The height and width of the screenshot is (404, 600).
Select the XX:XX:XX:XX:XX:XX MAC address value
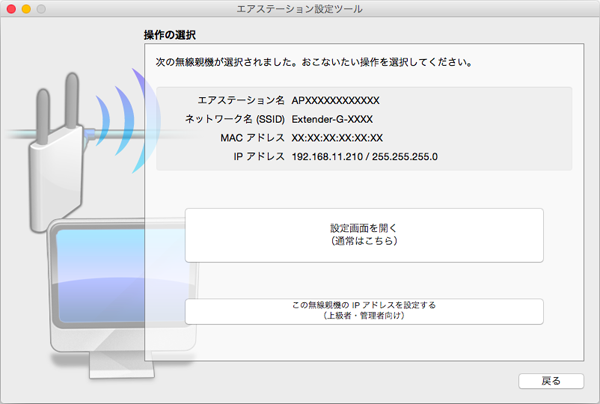tap(337, 138)
